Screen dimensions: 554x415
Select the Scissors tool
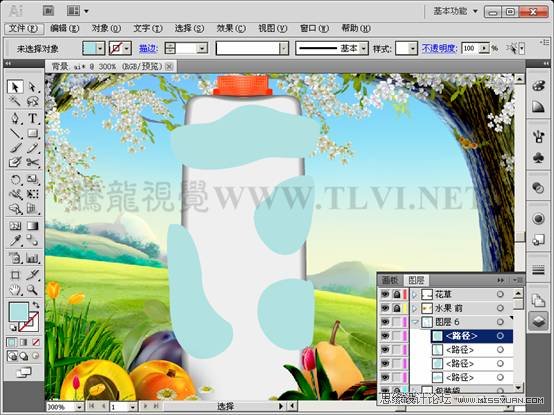33,162
